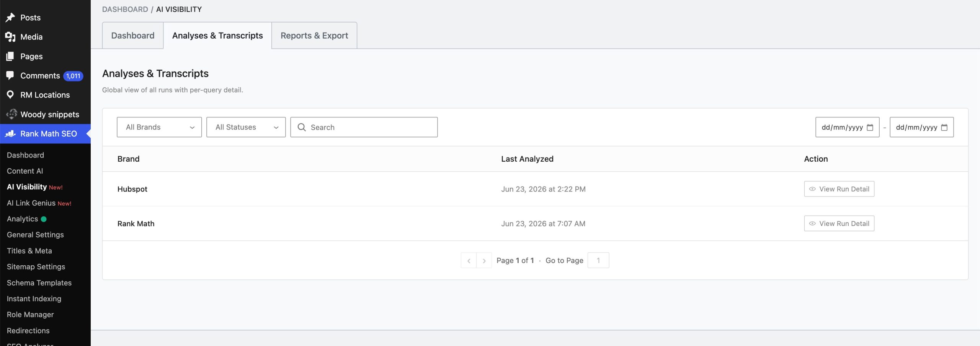Image resolution: width=980 pixels, height=346 pixels.
Task: Click the Woody snippets icon
Action: pos(11,114)
